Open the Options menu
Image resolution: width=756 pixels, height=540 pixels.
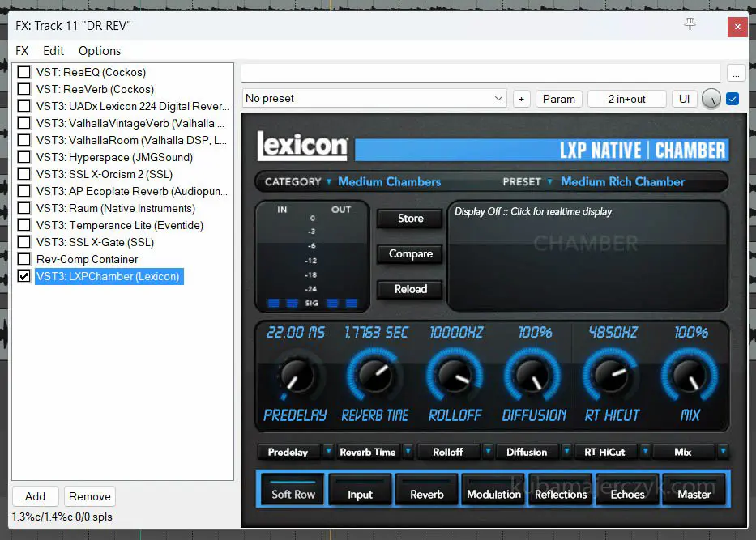point(99,50)
